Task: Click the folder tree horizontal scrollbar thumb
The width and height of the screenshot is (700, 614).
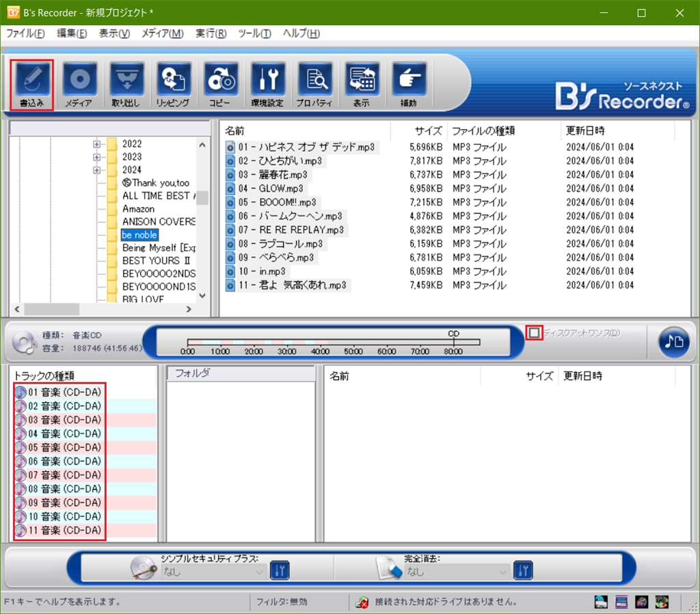Action: click(x=52, y=309)
